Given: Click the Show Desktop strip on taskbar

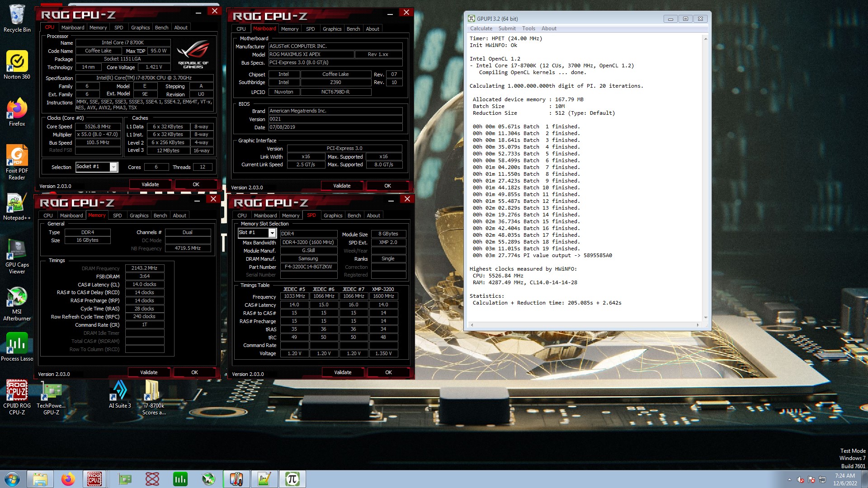Looking at the screenshot, I should pos(864,479).
